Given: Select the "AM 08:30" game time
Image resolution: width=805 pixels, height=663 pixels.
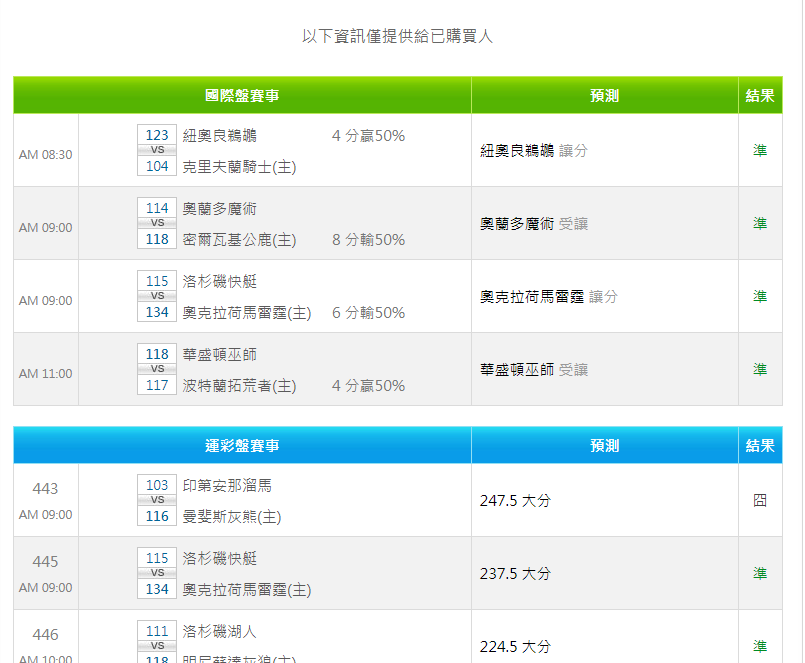Looking at the screenshot, I should [x=46, y=155].
